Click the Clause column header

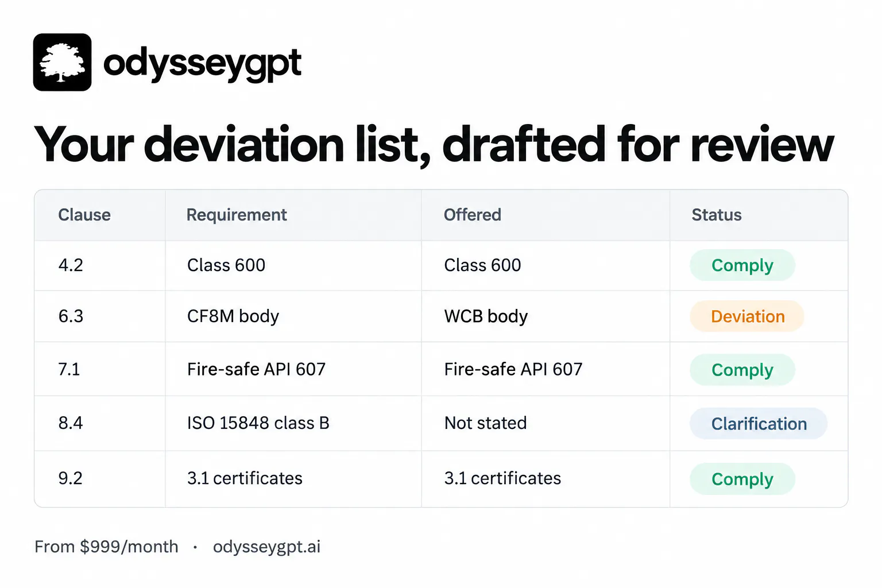click(x=84, y=215)
